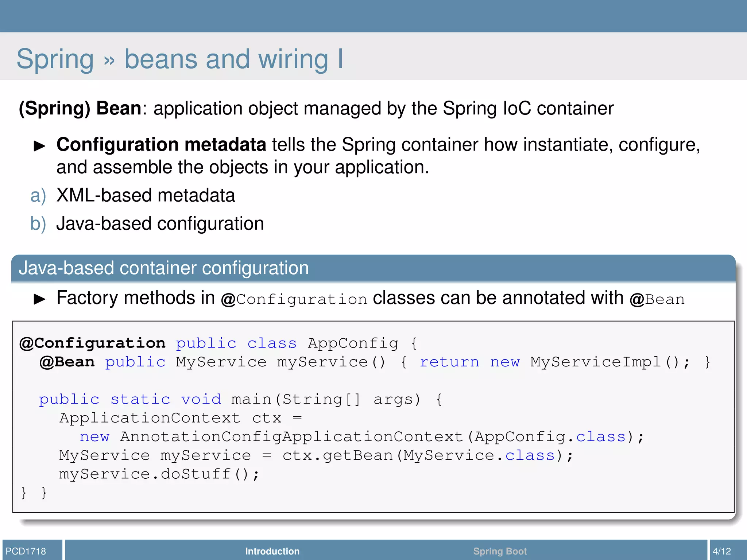
Task: Click the Java-based configuration item text
Action: tap(160, 224)
